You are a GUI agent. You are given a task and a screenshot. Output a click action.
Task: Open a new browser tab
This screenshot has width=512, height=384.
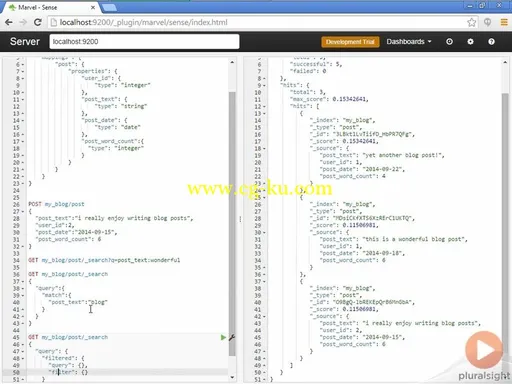tap(109, 7)
